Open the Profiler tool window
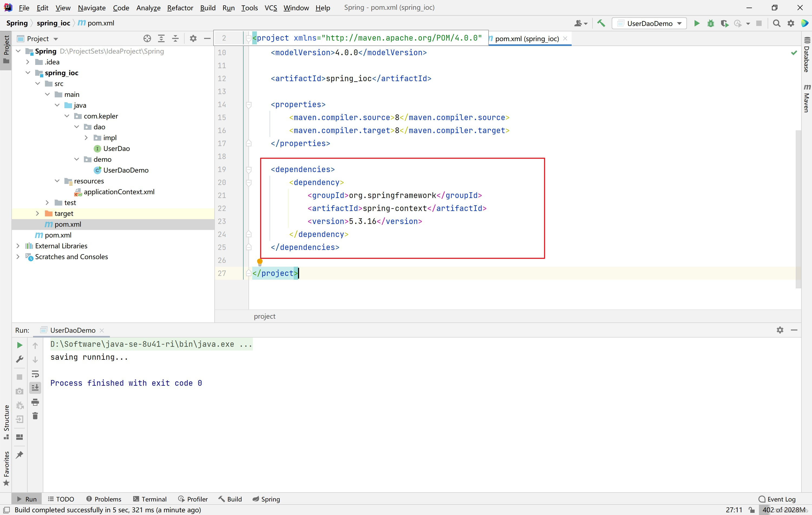 click(193, 499)
